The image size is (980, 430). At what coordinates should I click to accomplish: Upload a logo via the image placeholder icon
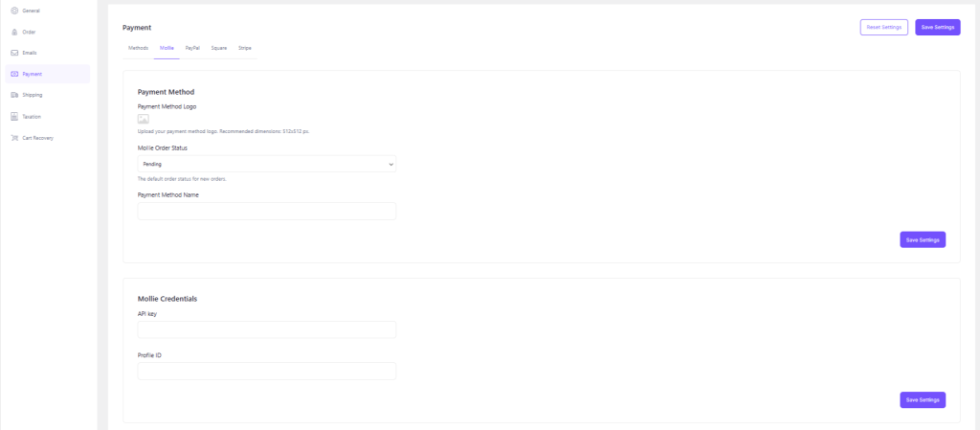(144, 119)
